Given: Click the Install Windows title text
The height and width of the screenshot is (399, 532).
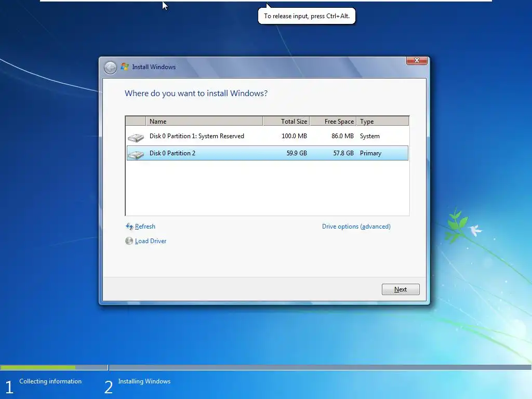Looking at the screenshot, I should tap(154, 67).
